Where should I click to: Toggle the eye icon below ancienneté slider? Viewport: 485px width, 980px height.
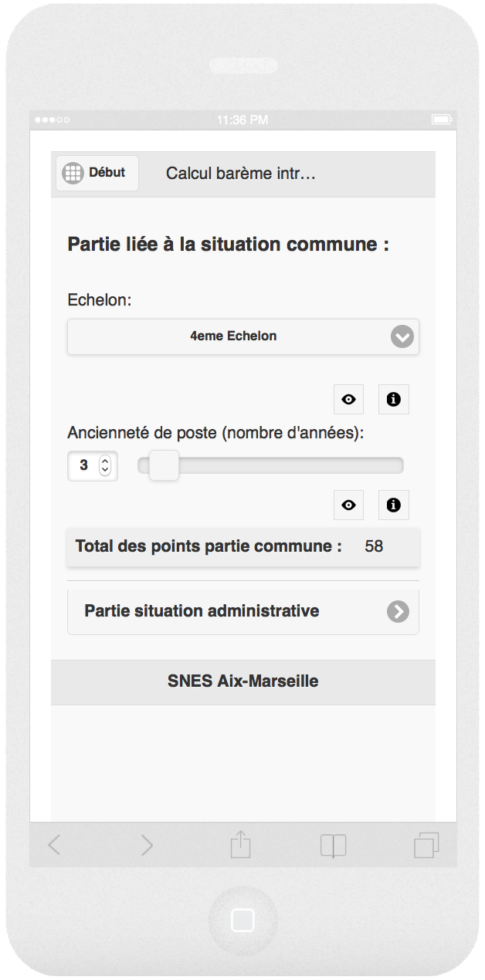(x=349, y=505)
